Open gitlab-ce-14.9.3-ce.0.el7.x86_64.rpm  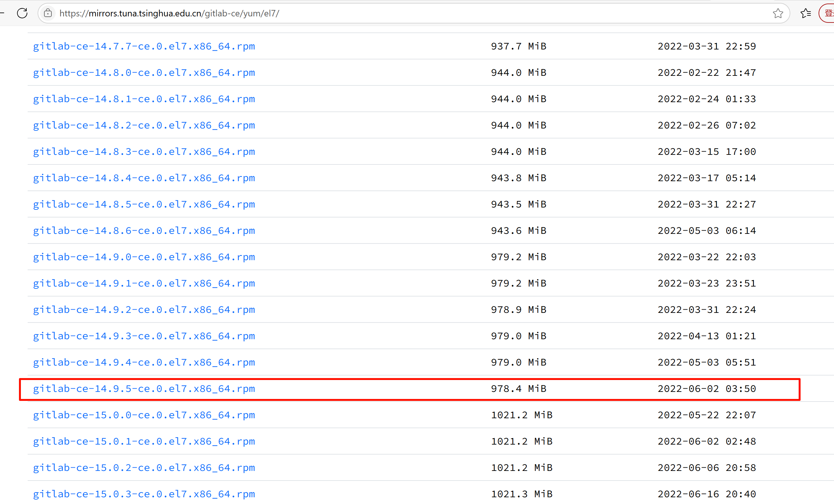point(144,337)
